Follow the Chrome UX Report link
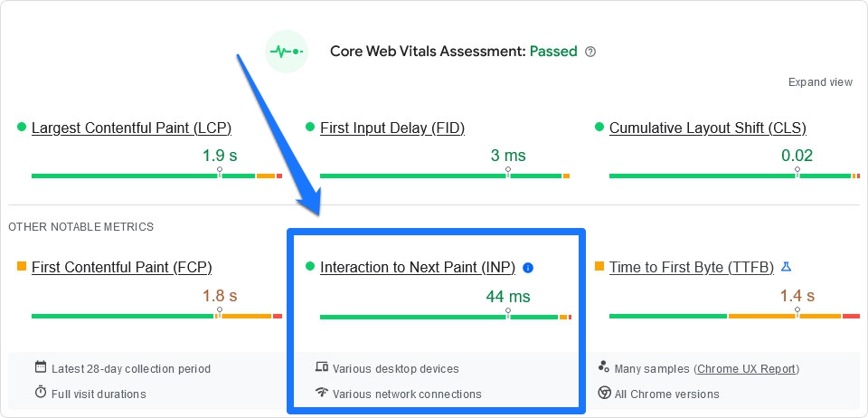868x418 pixels. click(x=747, y=369)
